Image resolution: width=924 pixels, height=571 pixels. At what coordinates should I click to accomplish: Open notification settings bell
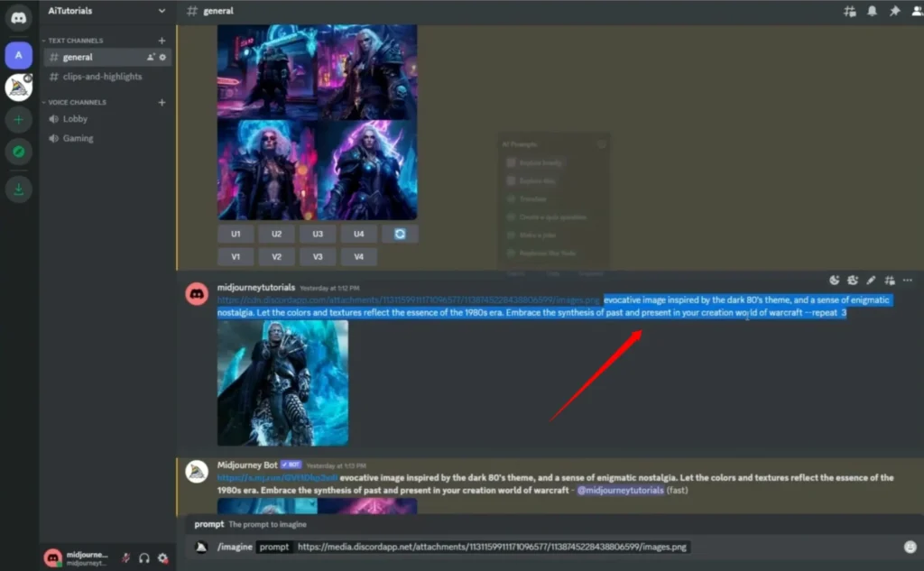pyautogui.click(x=872, y=11)
